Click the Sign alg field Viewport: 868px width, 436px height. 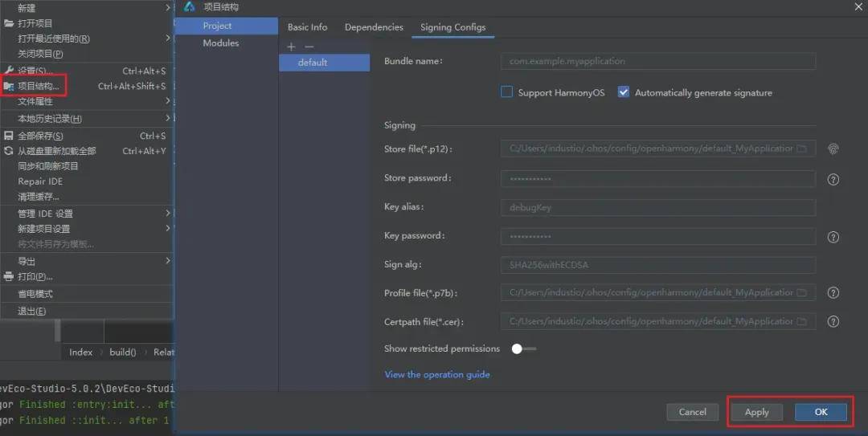(658, 265)
